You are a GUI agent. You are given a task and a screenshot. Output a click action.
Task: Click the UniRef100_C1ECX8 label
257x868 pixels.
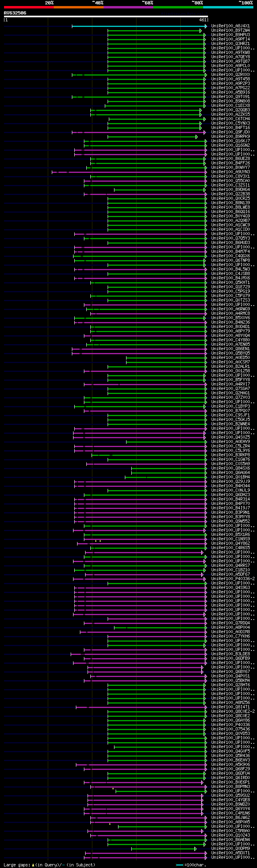[x=230, y=106]
